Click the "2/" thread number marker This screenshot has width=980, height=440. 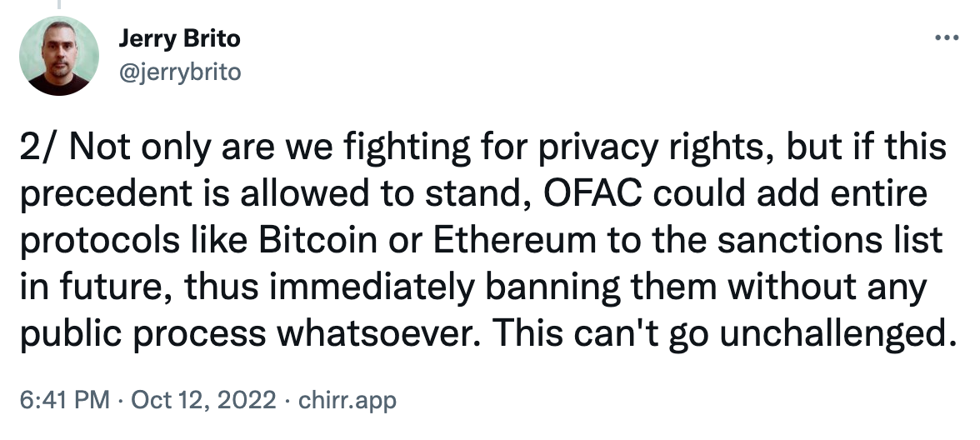pyautogui.click(x=38, y=149)
